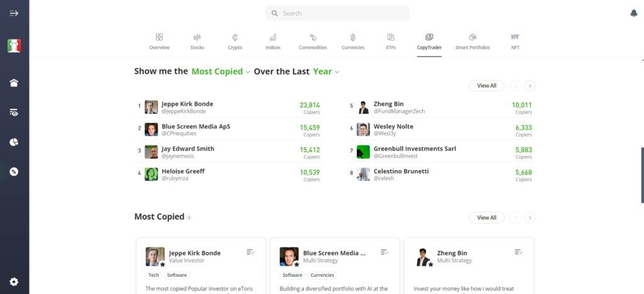The width and height of the screenshot is (644, 294).
Task: Go to Home via the sidebar house icon
Action: click(14, 82)
